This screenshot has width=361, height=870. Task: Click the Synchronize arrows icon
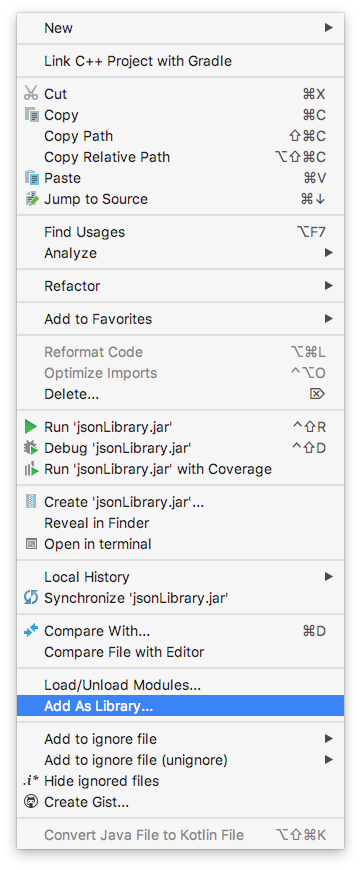tap(31, 598)
